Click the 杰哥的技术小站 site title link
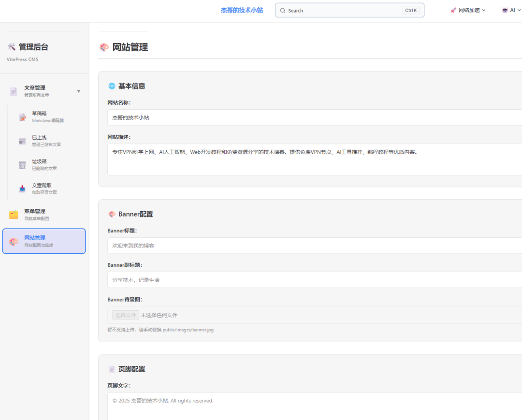The image size is (522, 420). click(242, 10)
